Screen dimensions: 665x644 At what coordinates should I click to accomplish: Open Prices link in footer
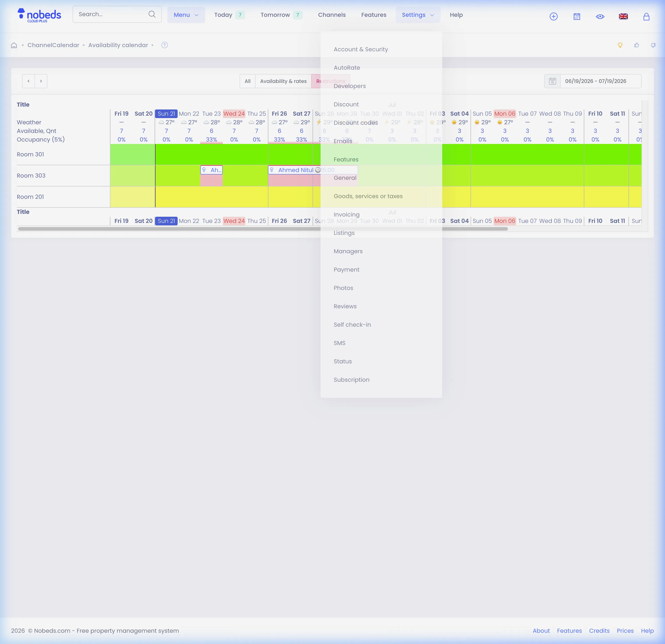625,631
